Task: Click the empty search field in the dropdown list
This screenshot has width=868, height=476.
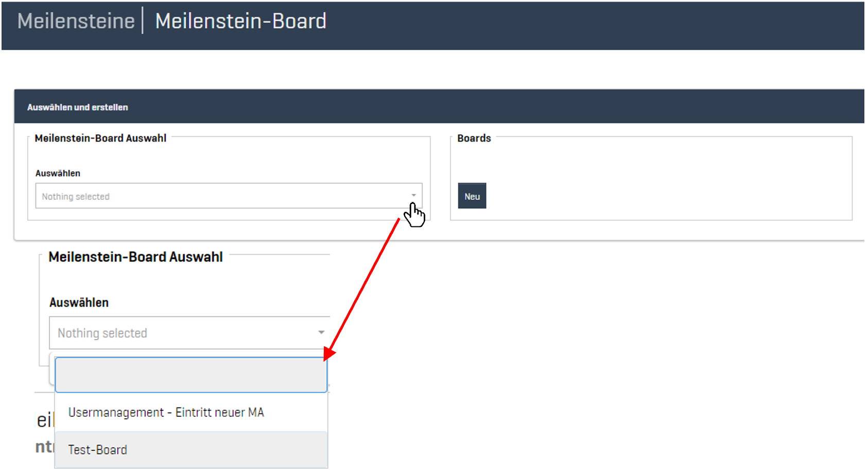Action: pos(190,375)
